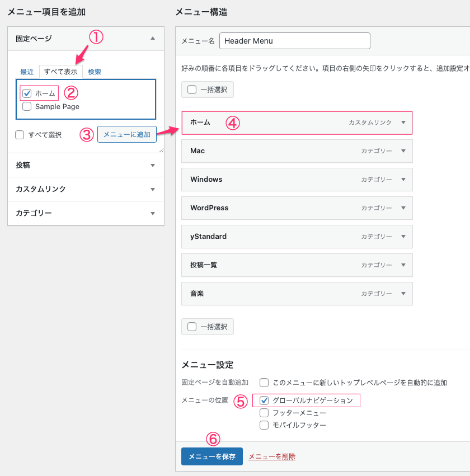Collapse the 固定ページ panel arrow
The height and width of the screenshot is (476, 470).
tap(153, 39)
